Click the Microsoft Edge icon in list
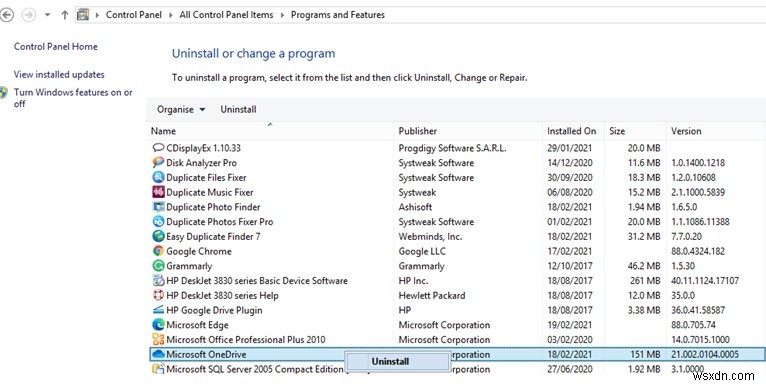Screen dimensions: 766x386 (x=158, y=324)
